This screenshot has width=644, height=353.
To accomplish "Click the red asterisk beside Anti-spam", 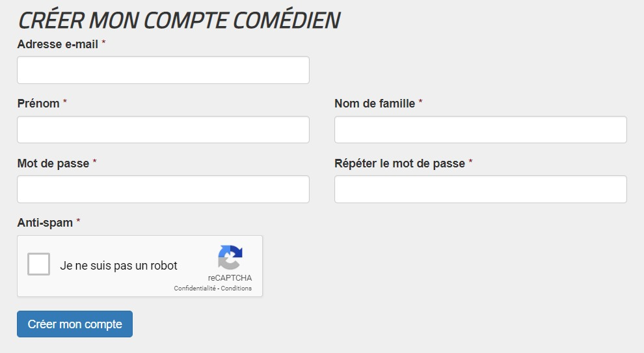I will (x=78, y=221).
